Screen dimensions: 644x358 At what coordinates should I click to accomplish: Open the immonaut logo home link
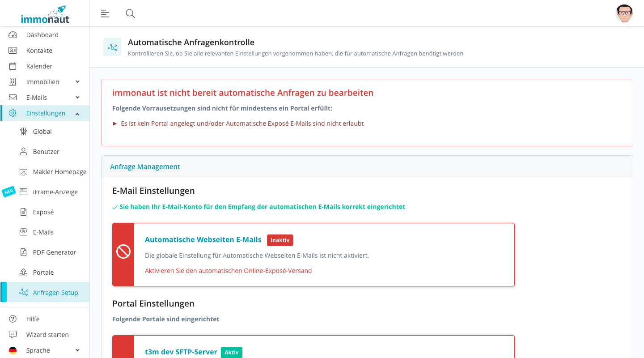[x=45, y=14]
